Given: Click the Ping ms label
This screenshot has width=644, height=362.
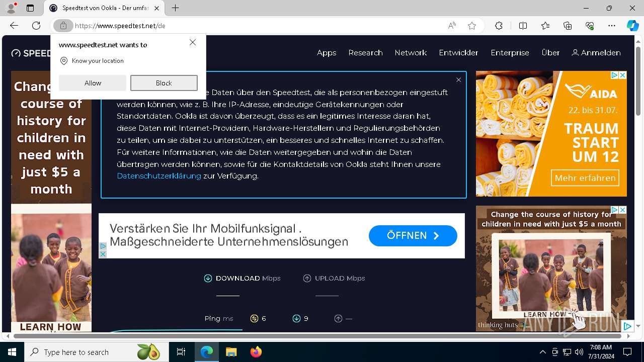Looking at the screenshot, I should tap(219, 318).
